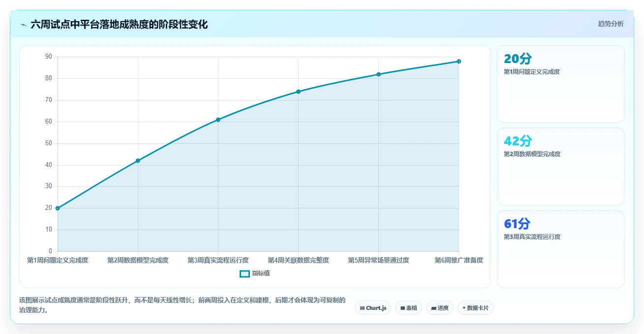Click the week 1 data point at 20
644x334 pixels.
click(58, 208)
